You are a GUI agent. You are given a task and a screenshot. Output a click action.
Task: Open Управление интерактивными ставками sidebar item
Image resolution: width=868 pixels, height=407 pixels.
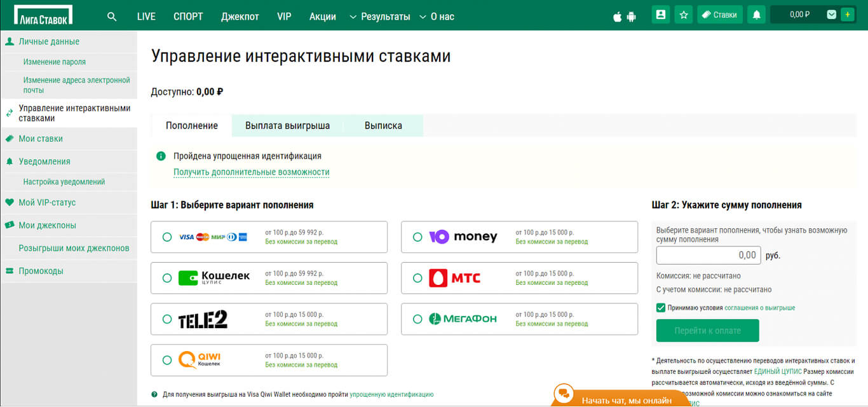(69, 113)
